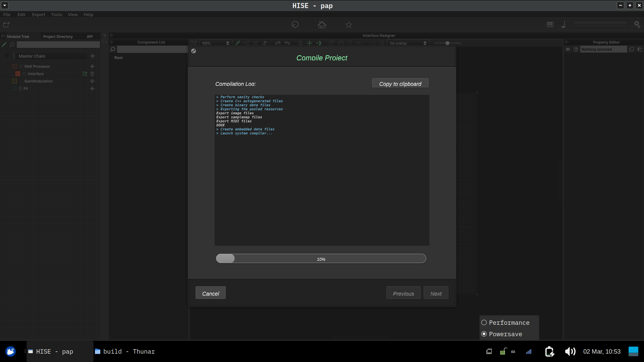Image resolution: width=644 pixels, height=362 pixels.
Task: Add an effect to FX chain with plus
Action: point(92,88)
